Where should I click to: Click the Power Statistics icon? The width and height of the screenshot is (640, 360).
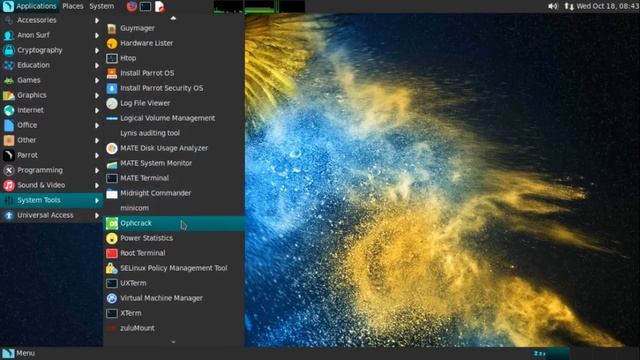tap(111, 238)
